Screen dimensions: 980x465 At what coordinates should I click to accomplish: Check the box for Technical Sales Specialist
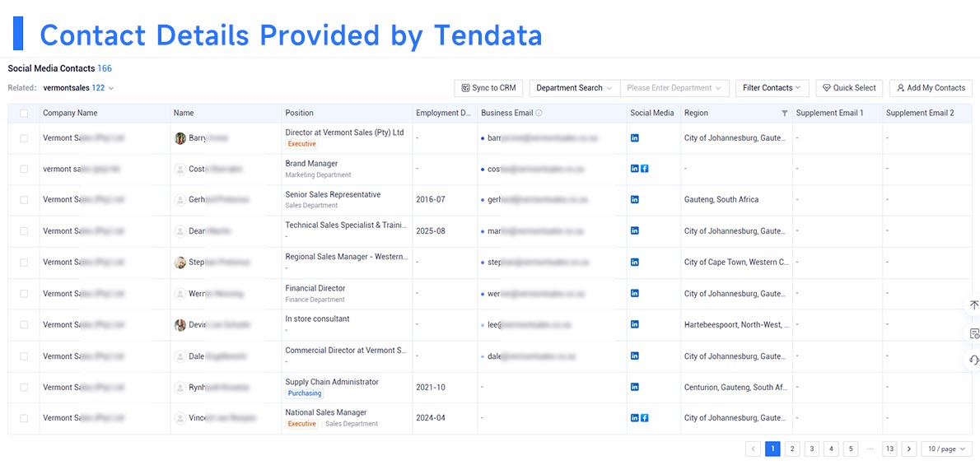pos(24,231)
